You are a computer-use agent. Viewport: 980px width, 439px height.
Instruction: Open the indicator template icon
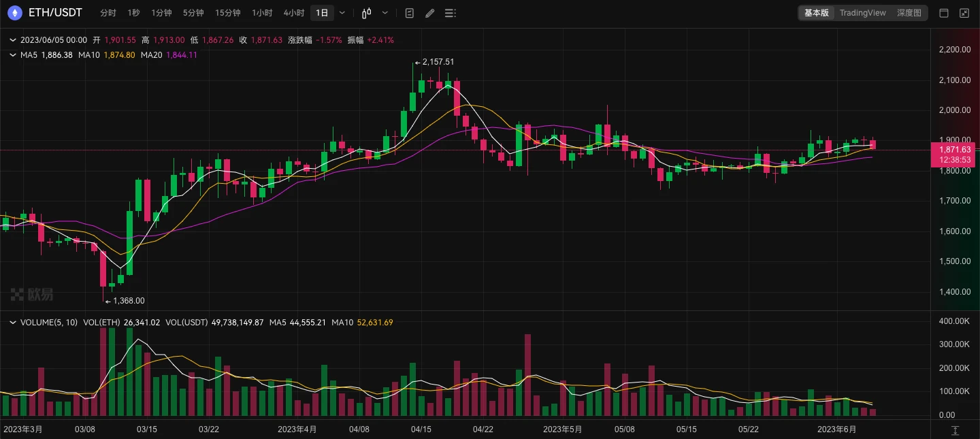click(409, 13)
